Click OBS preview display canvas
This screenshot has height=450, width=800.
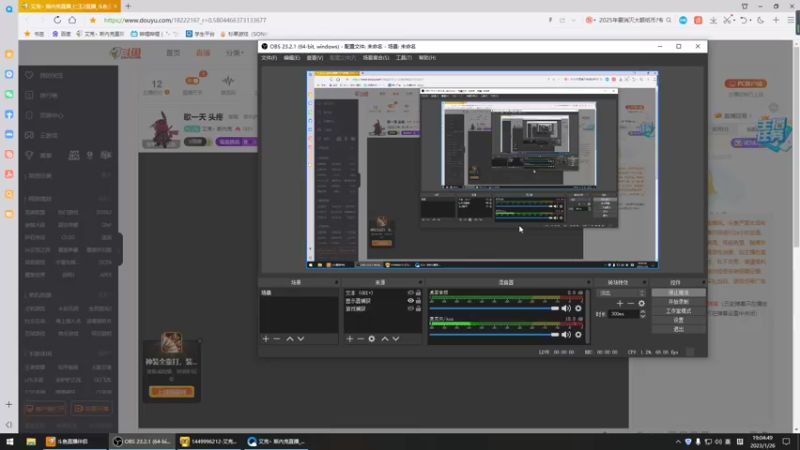[482, 169]
